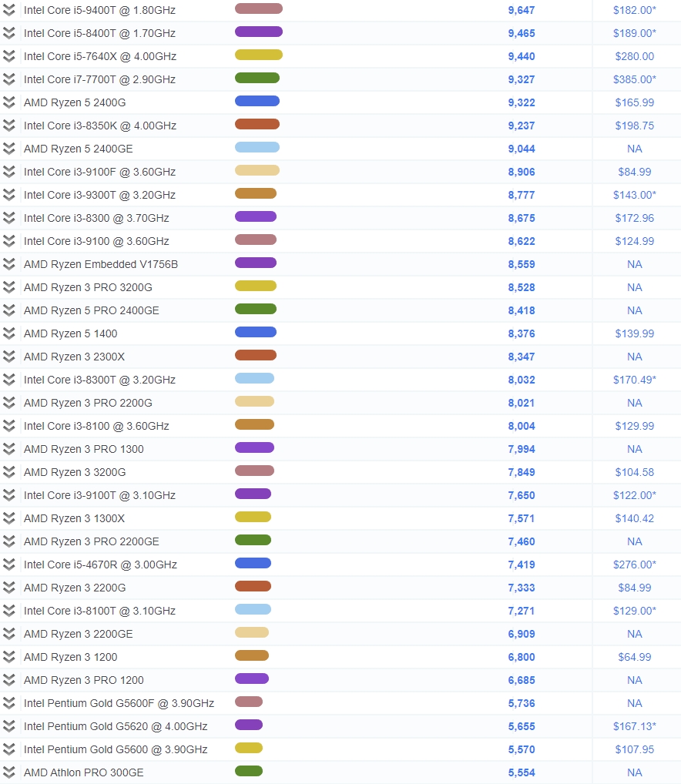Expand the Intel Core i3-8350K row chevron
This screenshot has height=784, width=681.
(x=9, y=126)
